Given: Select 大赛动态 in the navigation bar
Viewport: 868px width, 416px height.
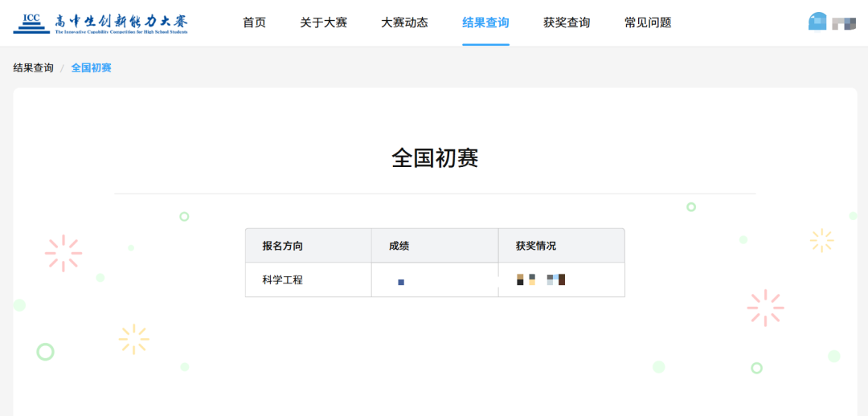Looking at the screenshot, I should pos(404,22).
